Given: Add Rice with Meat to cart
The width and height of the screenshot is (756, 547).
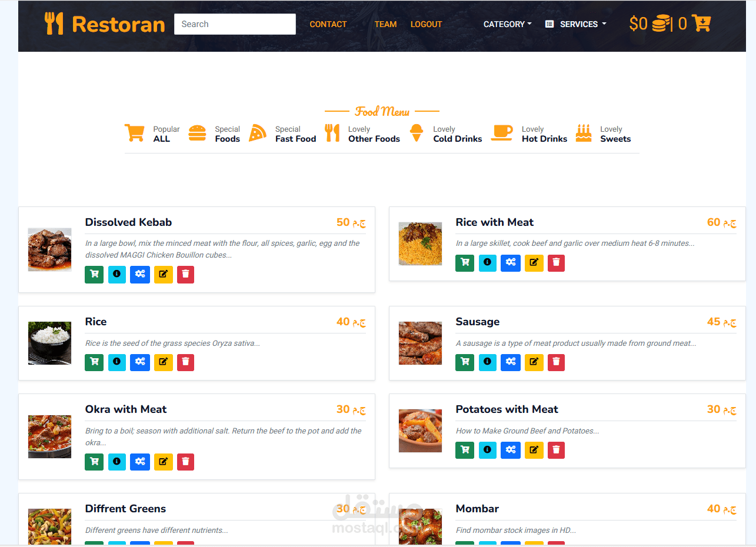Looking at the screenshot, I should [465, 263].
